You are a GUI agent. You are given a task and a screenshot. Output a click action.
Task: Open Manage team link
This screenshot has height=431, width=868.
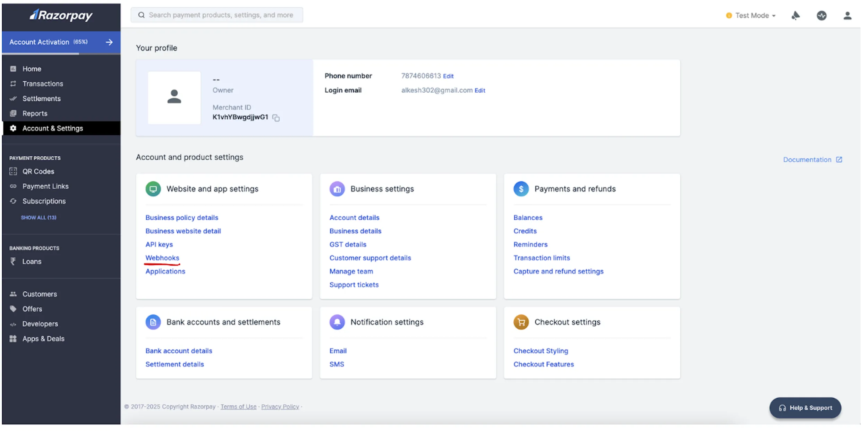(351, 271)
